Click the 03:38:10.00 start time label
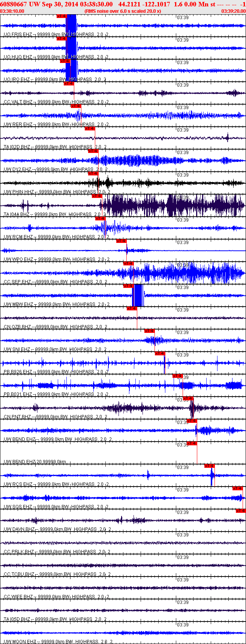 pos(12,11)
